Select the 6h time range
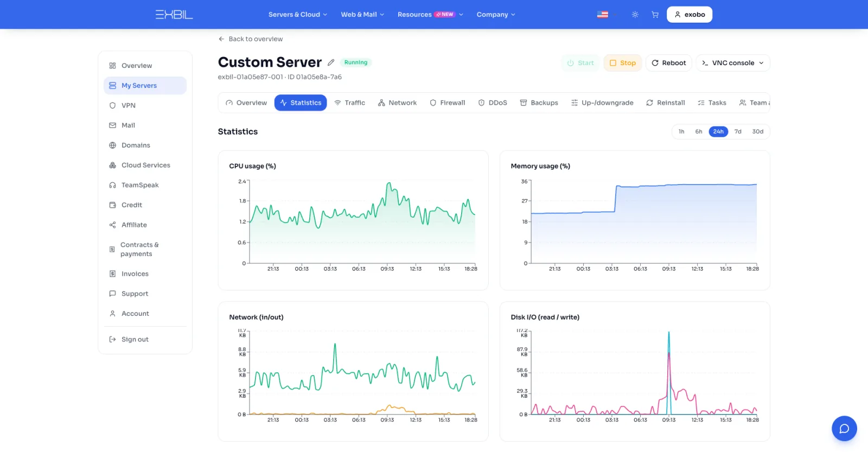This screenshot has width=868, height=452. (x=699, y=132)
